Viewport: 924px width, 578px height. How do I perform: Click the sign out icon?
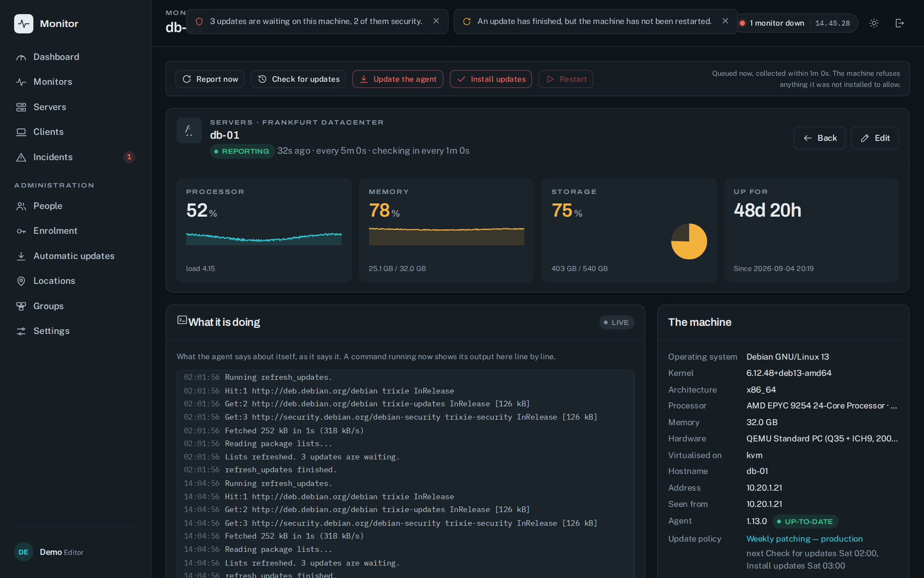[x=900, y=23]
